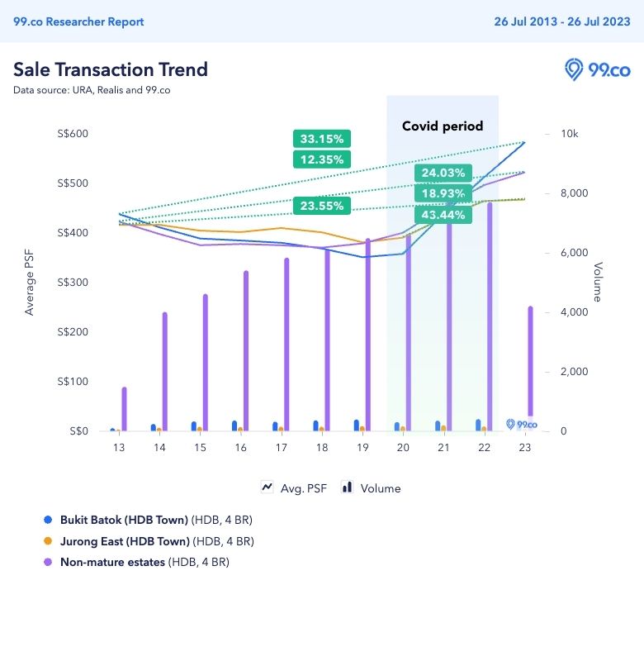Click the Volume legend text below chart

point(381,488)
